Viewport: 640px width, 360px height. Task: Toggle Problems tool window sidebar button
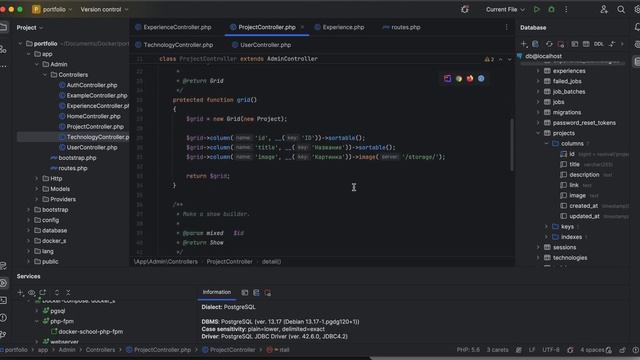[4, 317]
